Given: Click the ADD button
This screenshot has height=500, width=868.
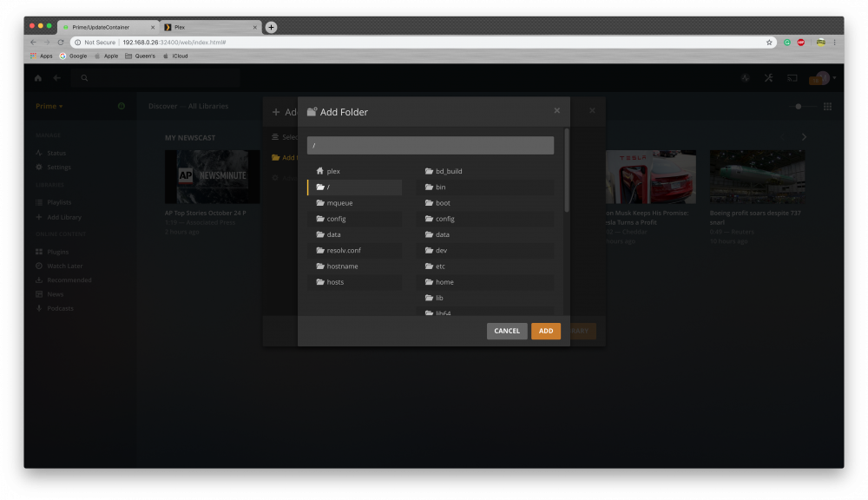Looking at the screenshot, I should (545, 331).
